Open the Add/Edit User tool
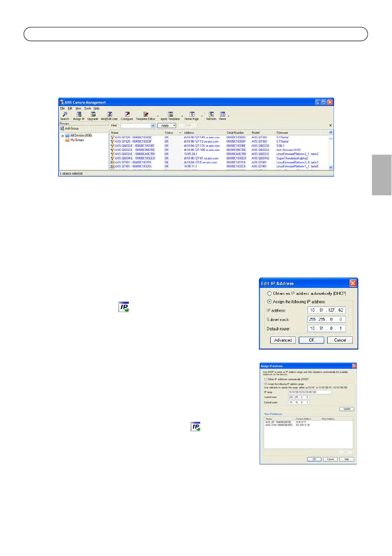The width and height of the screenshot is (392, 556). point(109,116)
